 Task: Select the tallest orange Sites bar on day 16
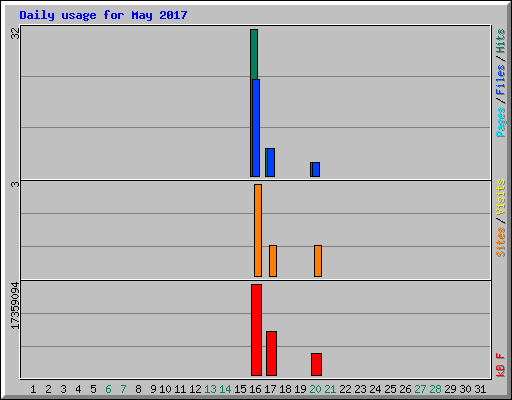258,230
